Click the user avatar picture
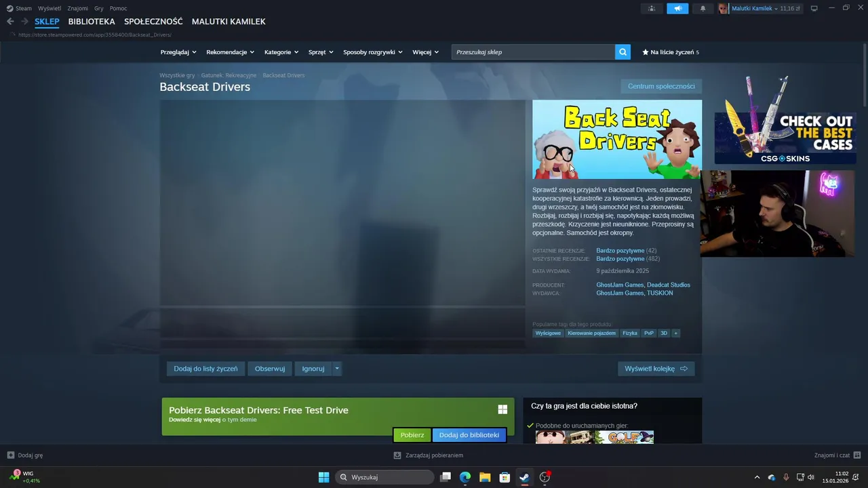This screenshot has width=868, height=488. (724, 8)
